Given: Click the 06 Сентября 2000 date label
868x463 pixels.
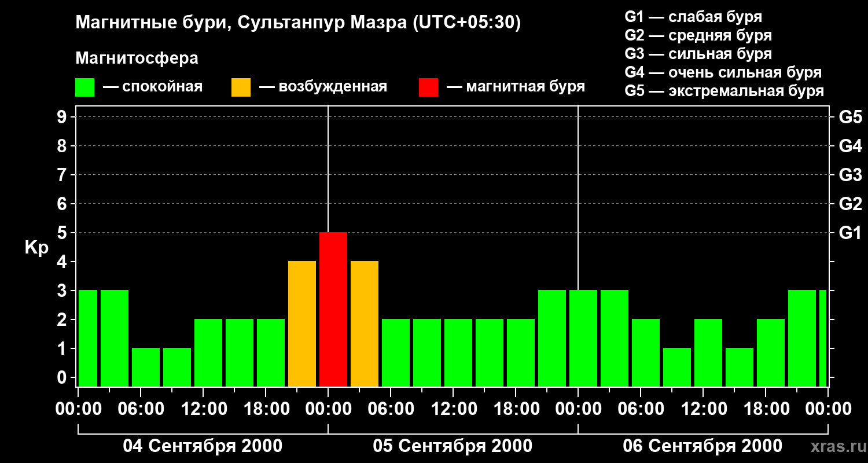Looking at the screenshot, I should [703, 446].
